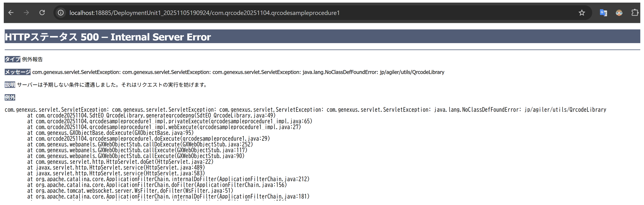Open the Chrome extensions puzzle-piece menu
Viewport: 644px width, 205px height.
point(635,12)
